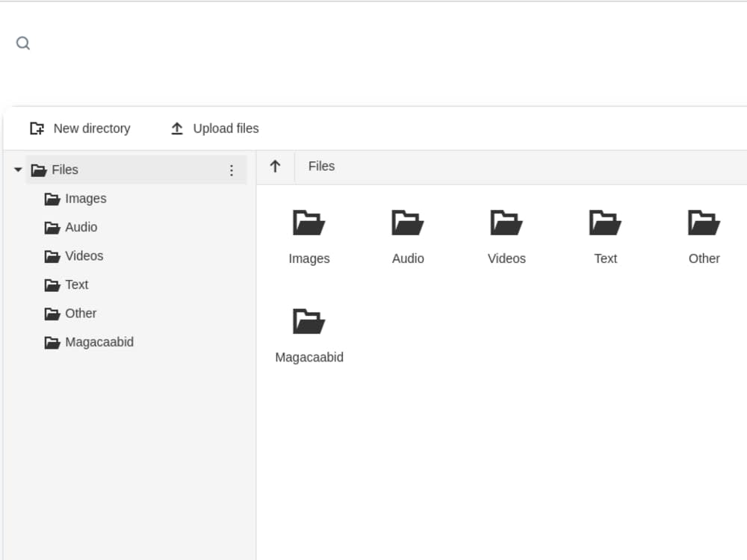
Task: Click the Files breadcrumb label
Action: 321,166
